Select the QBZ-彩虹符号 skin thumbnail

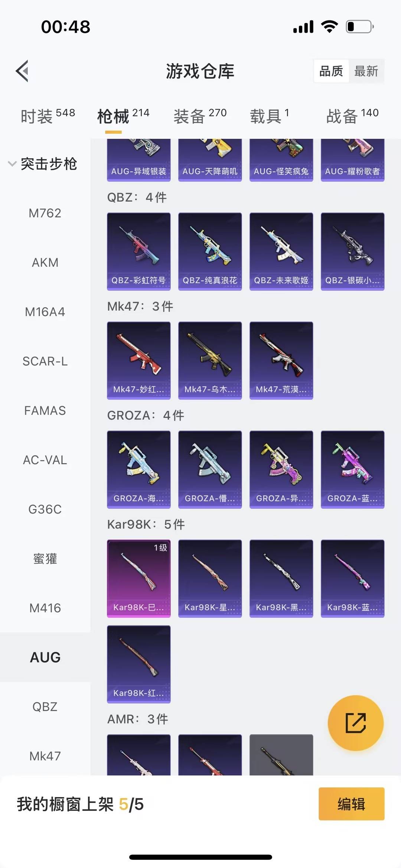pyautogui.click(x=138, y=251)
